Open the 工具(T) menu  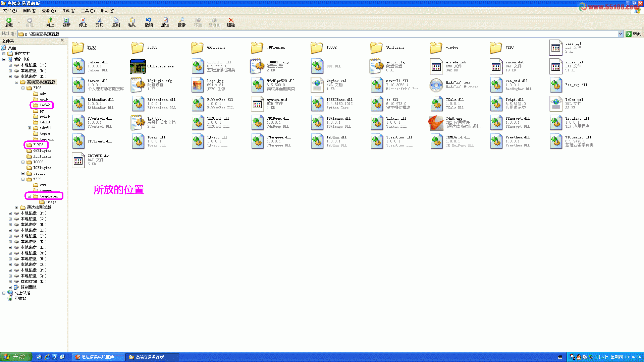(x=88, y=11)
